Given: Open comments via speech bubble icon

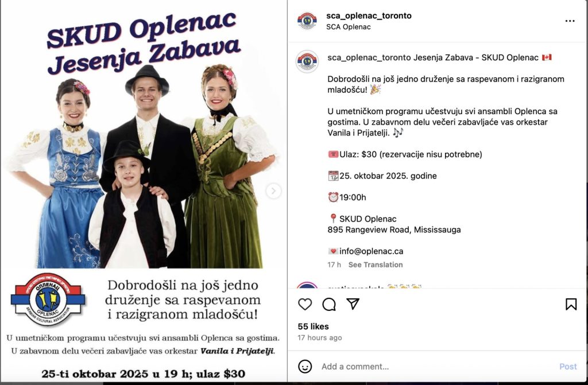Looking at the screenshot, I should (x=329, y=305).
